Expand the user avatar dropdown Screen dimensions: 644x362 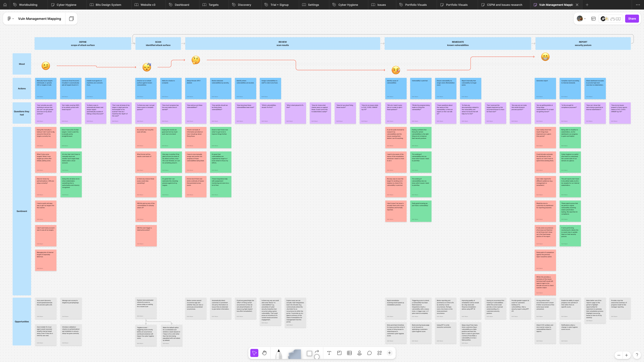585,19
